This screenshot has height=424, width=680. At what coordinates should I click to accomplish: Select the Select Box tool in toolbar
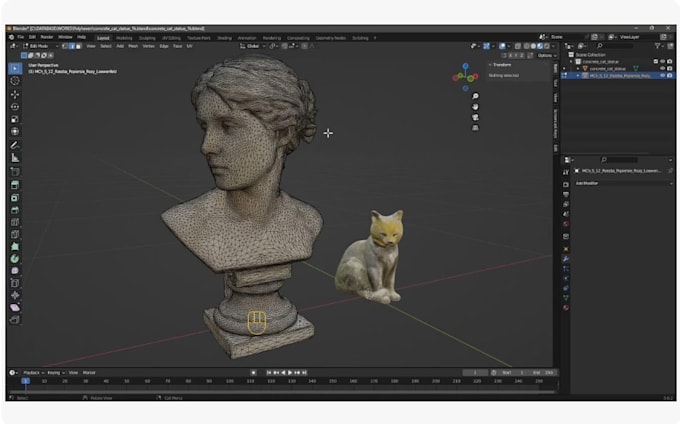(x=15, y=68)
